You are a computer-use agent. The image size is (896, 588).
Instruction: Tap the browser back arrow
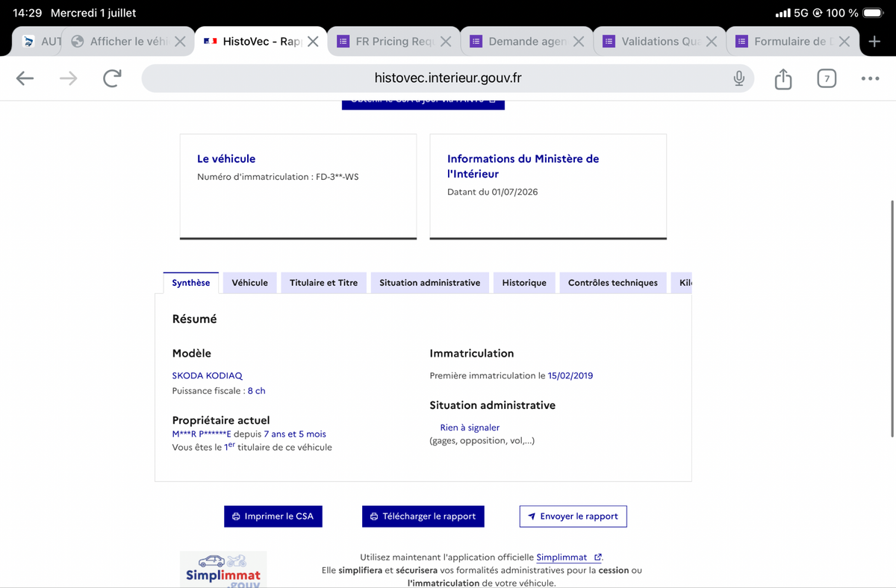coord(25,78)
